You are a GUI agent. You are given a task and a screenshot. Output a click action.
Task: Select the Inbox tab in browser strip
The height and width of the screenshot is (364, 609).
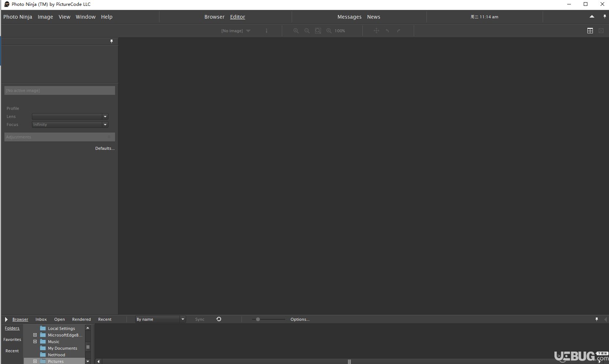[x=41, y=319]
